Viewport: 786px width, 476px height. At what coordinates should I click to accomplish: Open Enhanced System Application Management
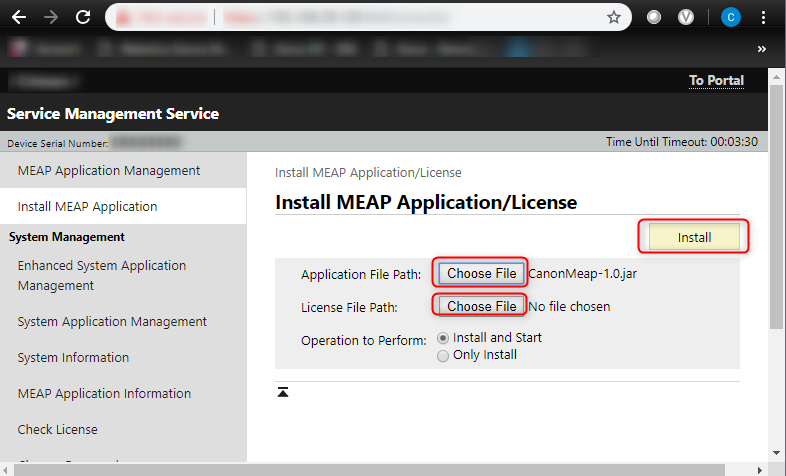(x=102, y=276)
